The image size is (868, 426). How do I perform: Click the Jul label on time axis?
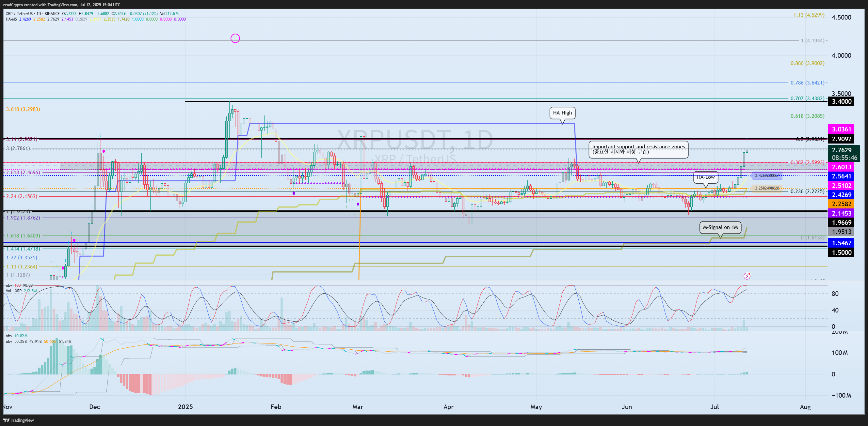click(714, 407)
